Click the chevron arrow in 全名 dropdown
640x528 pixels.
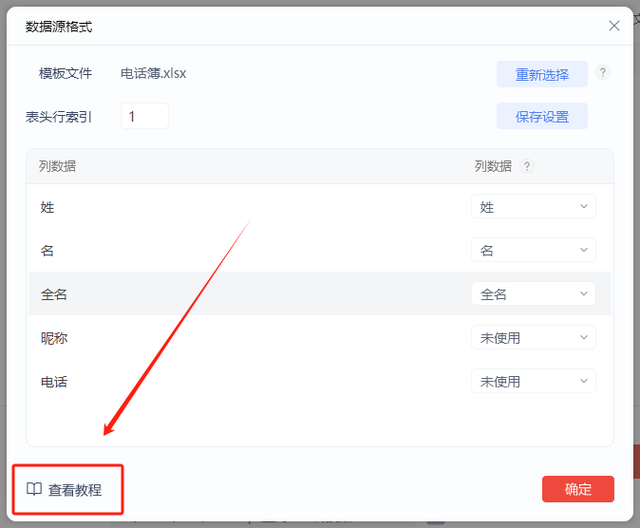[x=584, y=294]
